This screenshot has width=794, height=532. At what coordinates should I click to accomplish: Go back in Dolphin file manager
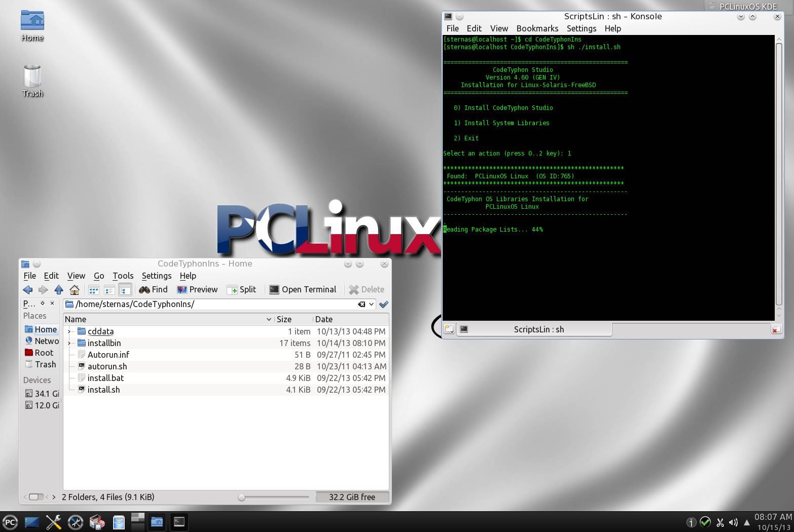(28, 290)
